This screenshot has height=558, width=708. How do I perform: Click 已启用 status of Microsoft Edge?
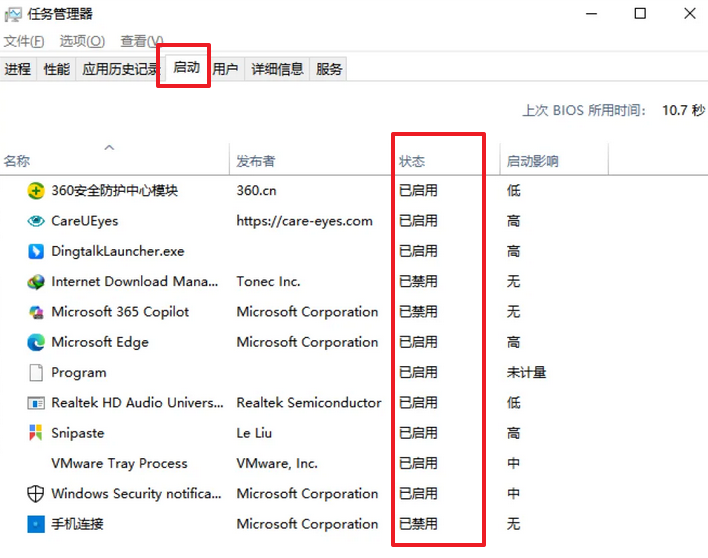(418, 342)
